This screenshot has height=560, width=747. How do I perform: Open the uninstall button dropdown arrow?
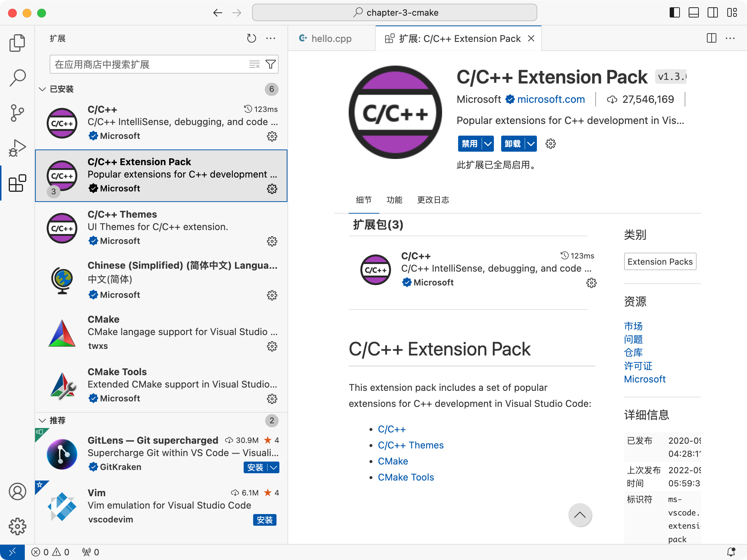531,144
